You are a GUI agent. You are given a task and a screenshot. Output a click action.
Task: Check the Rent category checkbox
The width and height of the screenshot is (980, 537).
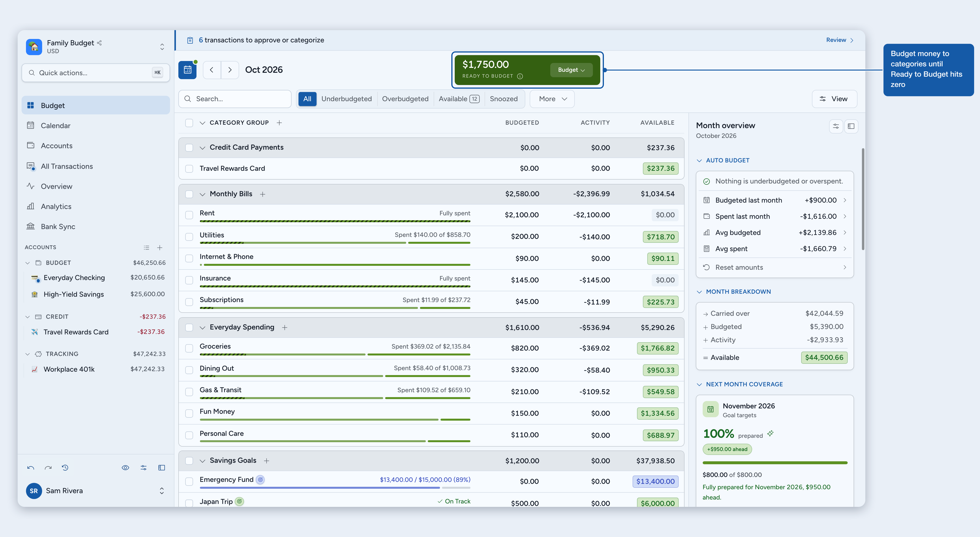189,215
